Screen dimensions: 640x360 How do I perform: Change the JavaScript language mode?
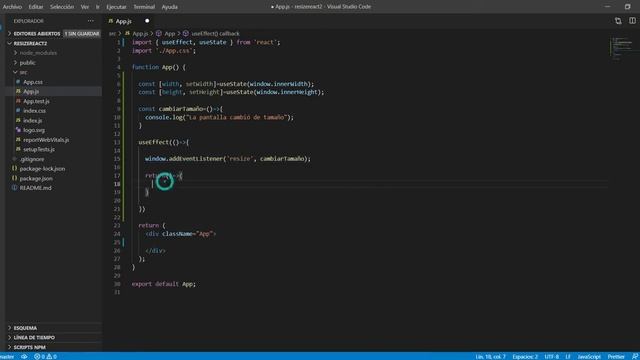[589, 356]
